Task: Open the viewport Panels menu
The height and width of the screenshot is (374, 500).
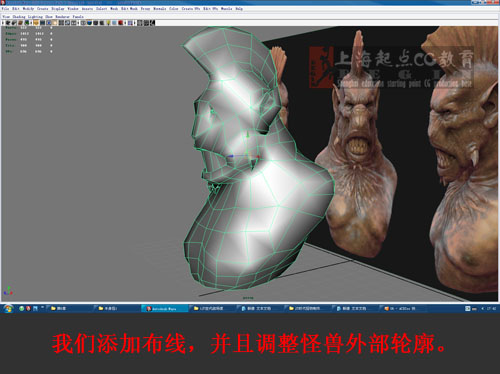Action: click(x=78, y=17)
